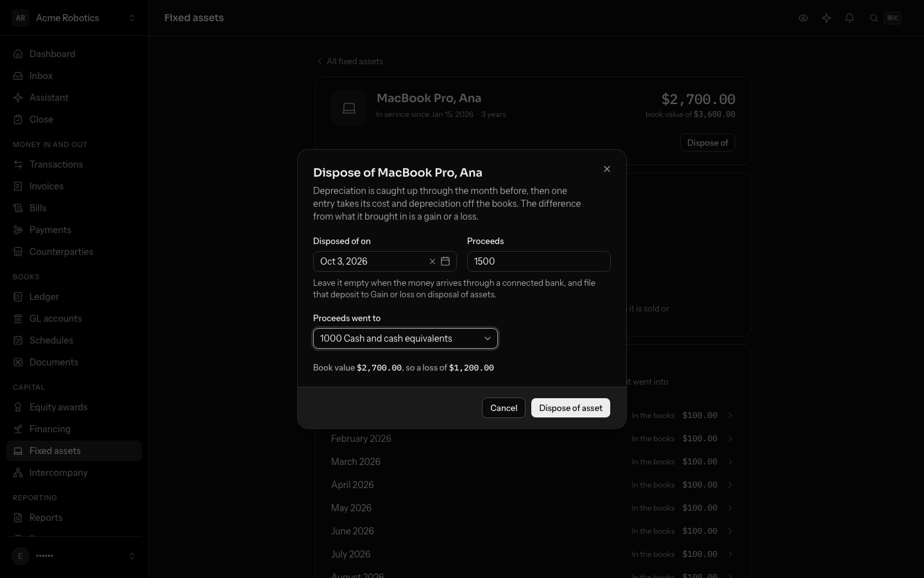Expand the June 2026 depreciation row chevron
The width and height of the screenshot is (924, 578).
[x=730, y=531]
